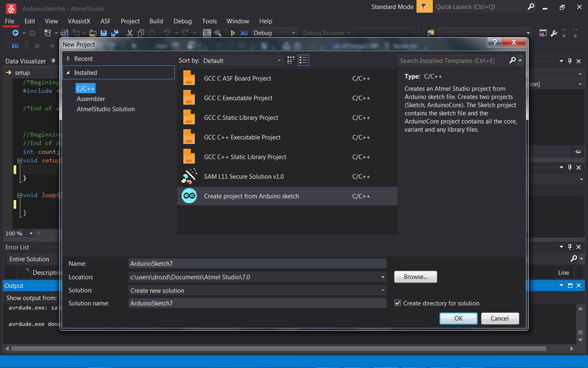Select SAM L11 Secure Solution v1.0 template
Viewport: 588px width, 368px height.
click(x=287, y=176)
